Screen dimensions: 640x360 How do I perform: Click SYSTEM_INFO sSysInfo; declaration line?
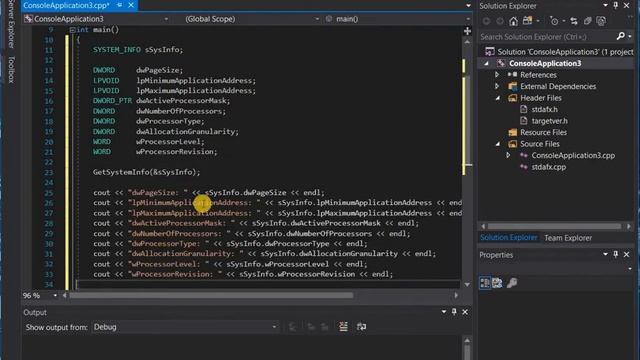pos(138,50)
